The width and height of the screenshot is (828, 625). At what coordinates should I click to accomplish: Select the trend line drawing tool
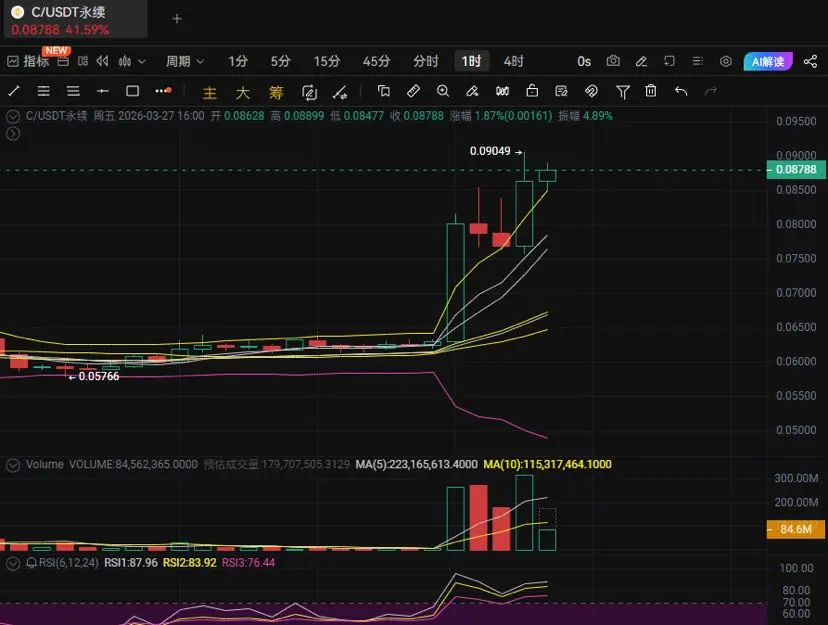click(14, 91)
